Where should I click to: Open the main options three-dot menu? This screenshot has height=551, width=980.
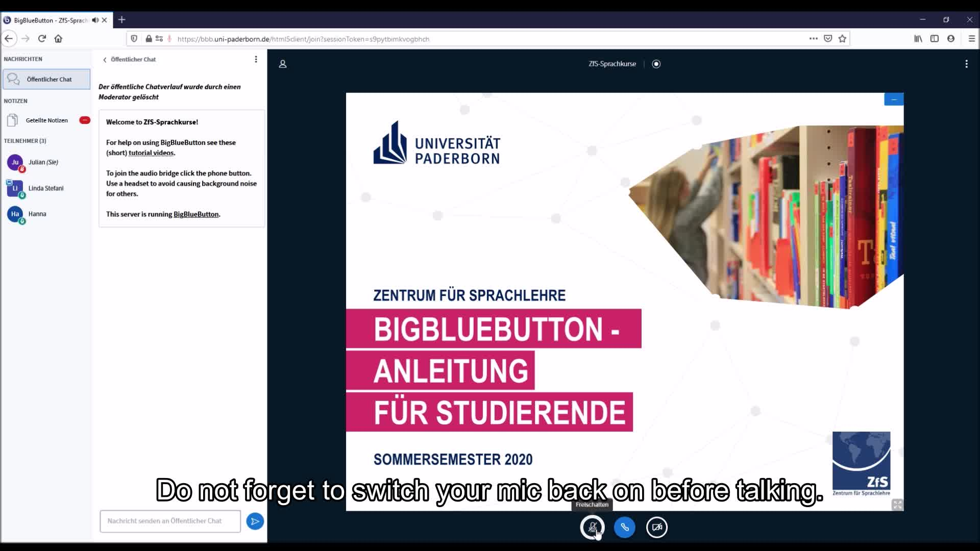966,64
